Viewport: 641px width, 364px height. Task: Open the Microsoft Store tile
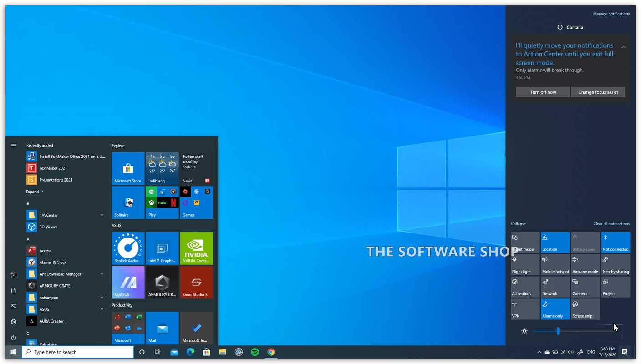[x=128, y=168]
